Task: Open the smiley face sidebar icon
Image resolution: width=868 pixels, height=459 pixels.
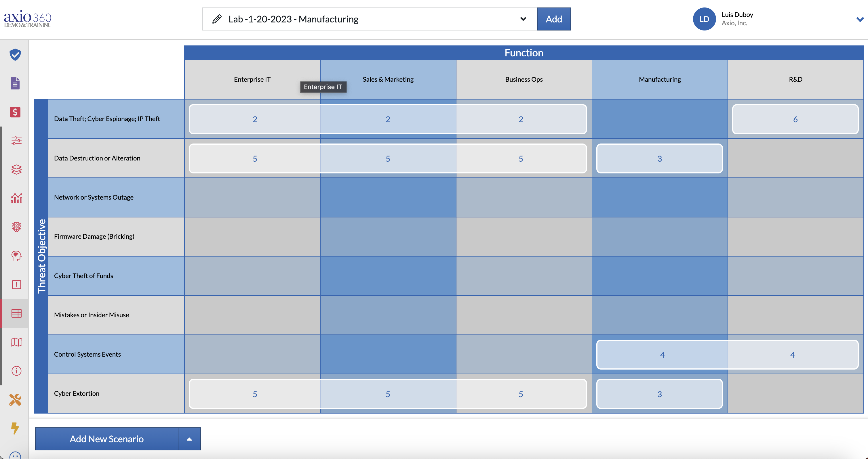Action: point(15,455)
